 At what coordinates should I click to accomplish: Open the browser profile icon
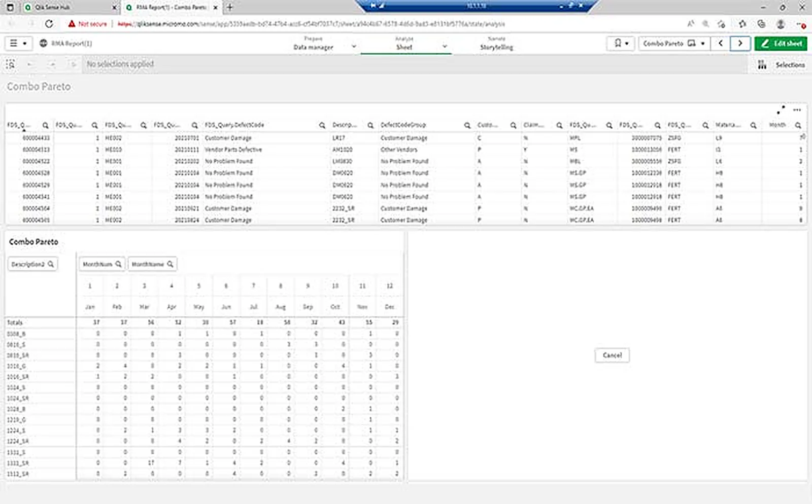781,24
